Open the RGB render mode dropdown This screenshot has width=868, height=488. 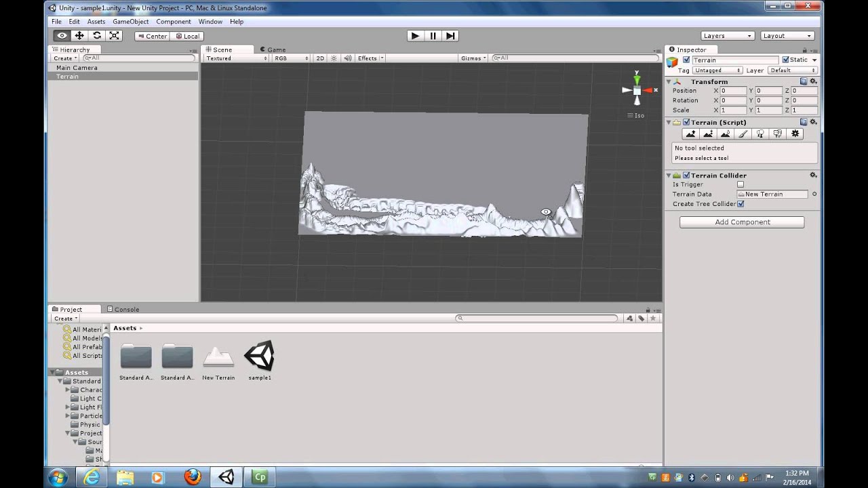point(291,58)
